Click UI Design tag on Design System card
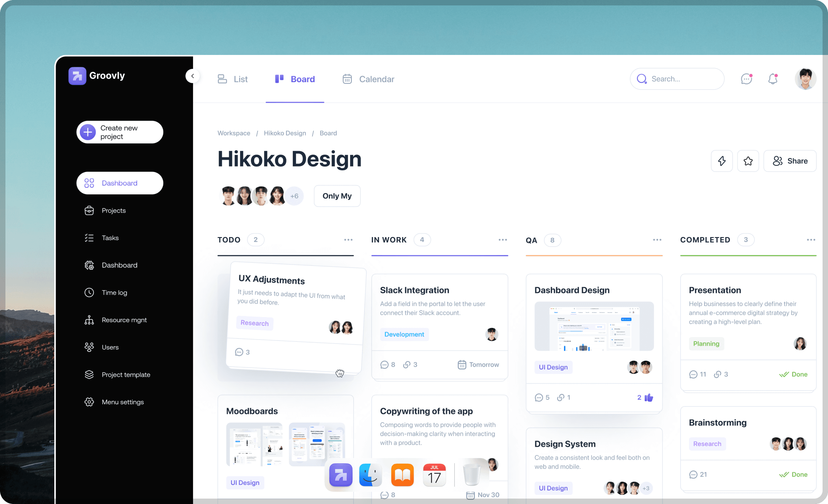828x504 pixels. (553, 488)
